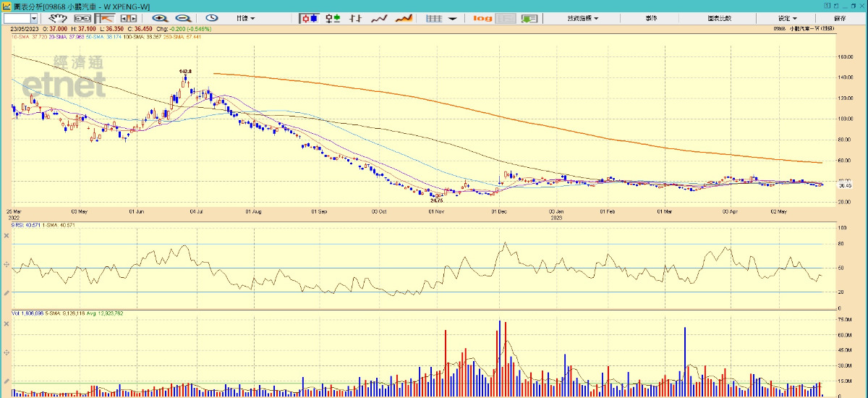Toggle the log scale button
This screenshot has height=398, width=868.
coord(482,18)
